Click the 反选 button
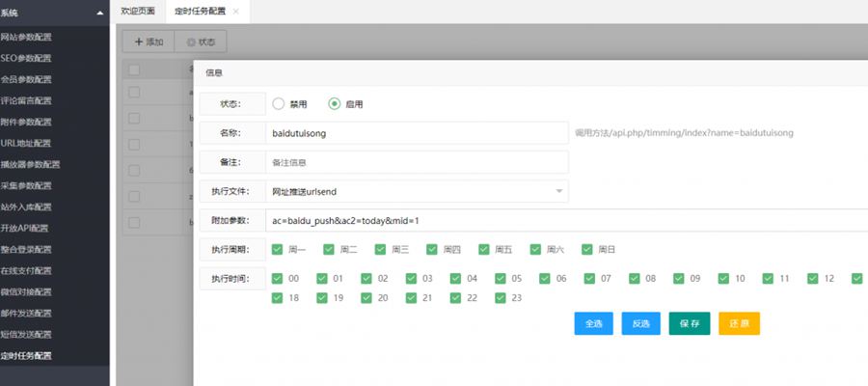868x386 pixels. tap(641, 323)
